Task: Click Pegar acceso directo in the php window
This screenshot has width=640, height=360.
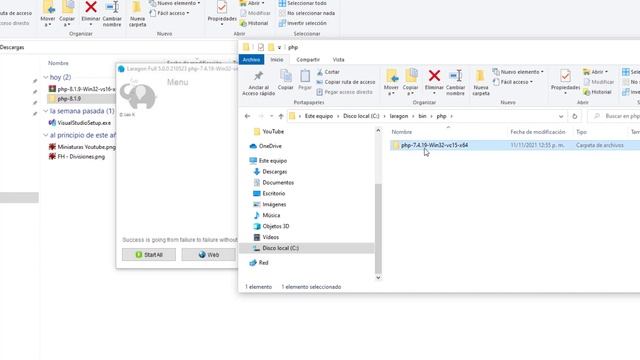Action: (x=344, y=92)
